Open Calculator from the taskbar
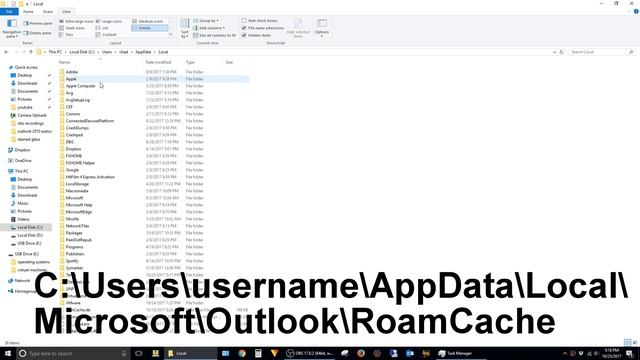The image size is (640, 360). (258, 353)
